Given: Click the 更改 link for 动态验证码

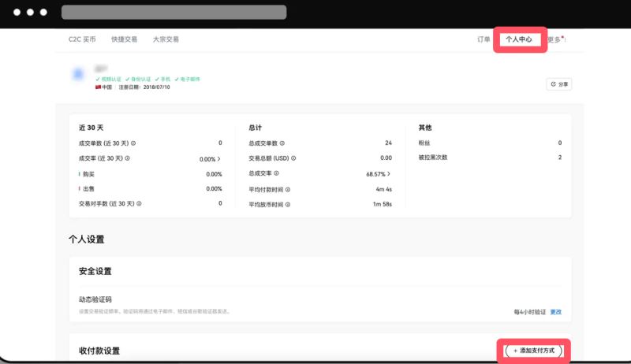Looking at the screenshot, I should tap(556, 312).
